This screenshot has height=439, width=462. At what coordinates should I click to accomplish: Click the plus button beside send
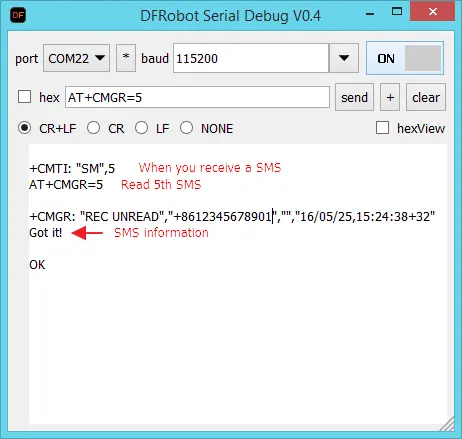click(390, 97)
